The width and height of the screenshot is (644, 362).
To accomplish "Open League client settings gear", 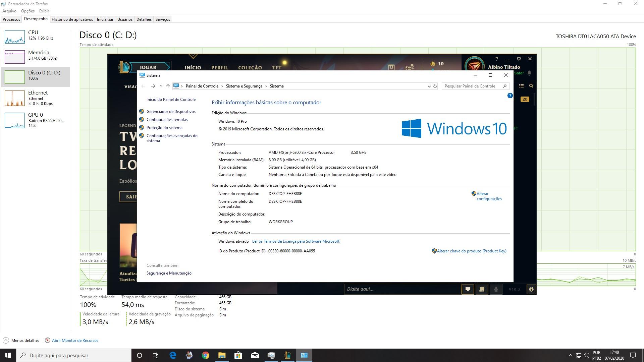I will [519, 59].
